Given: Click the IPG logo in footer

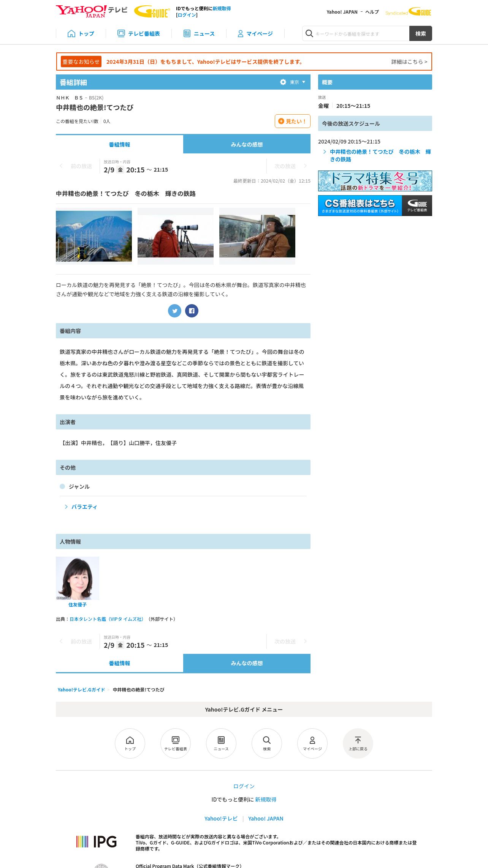Looking at the screenshot, I should [97, 842].
